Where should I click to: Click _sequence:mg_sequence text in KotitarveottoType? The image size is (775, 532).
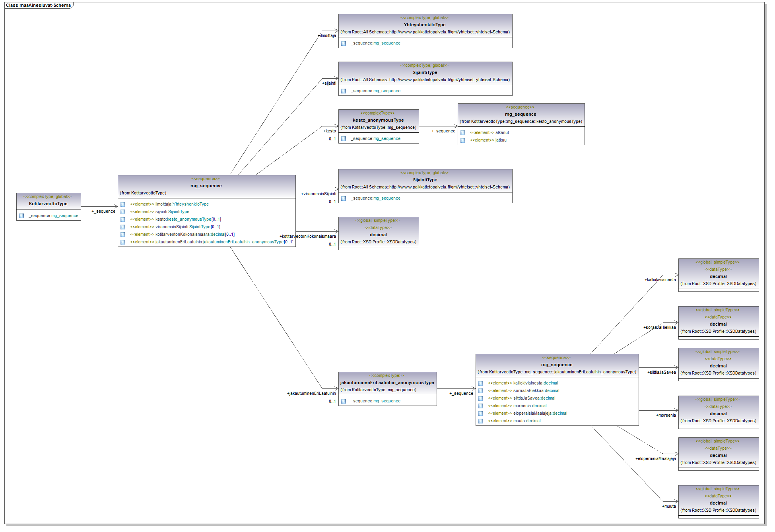point(54,216)
